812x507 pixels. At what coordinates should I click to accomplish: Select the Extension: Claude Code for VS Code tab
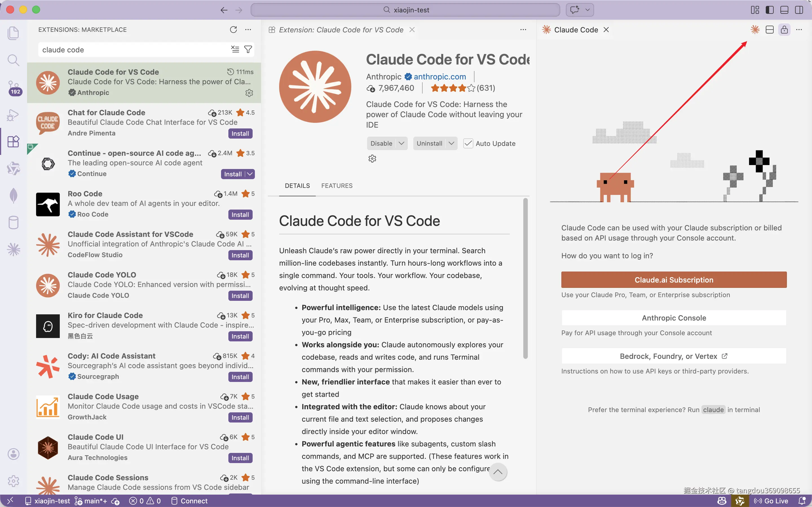tap(341, 30)
